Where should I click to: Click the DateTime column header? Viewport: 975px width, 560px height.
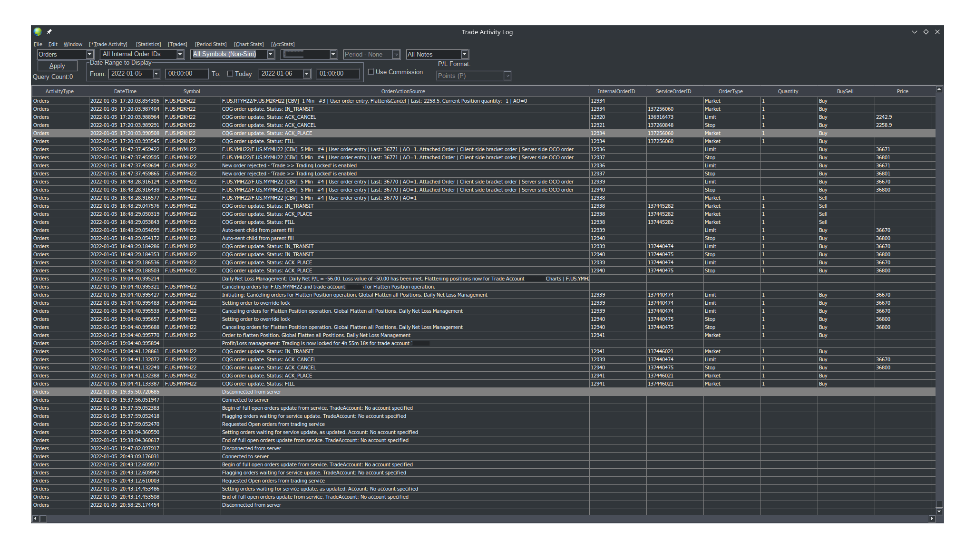pyautogui.click(x=125, y=91)
